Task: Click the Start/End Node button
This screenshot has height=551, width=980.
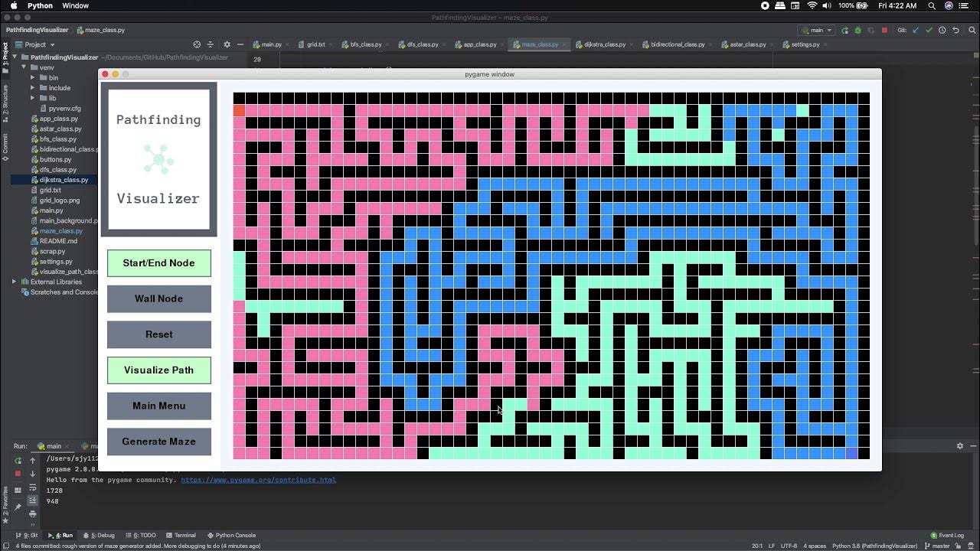Action: click(x=159, y=262)
